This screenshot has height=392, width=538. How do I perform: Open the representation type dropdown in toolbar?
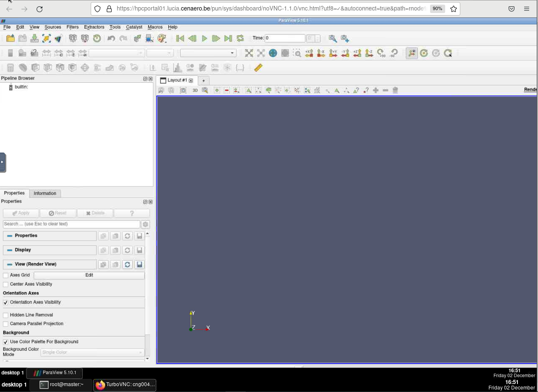point(208,53)
